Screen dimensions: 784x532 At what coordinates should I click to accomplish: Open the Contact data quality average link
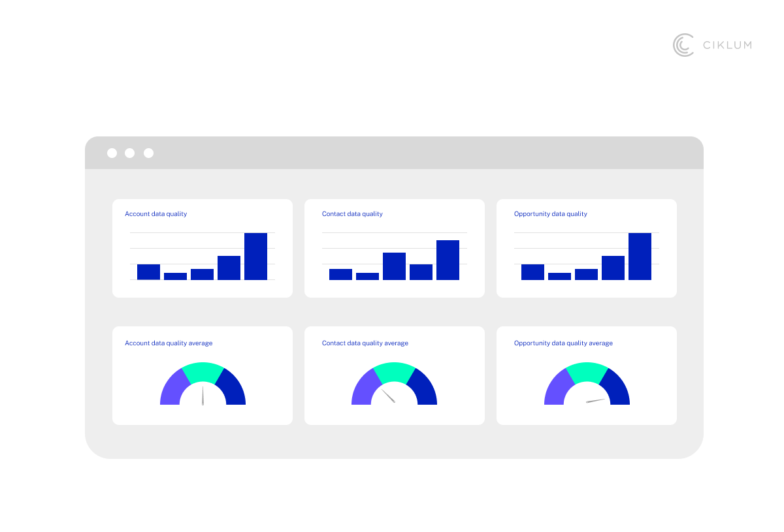click(365, 343)
